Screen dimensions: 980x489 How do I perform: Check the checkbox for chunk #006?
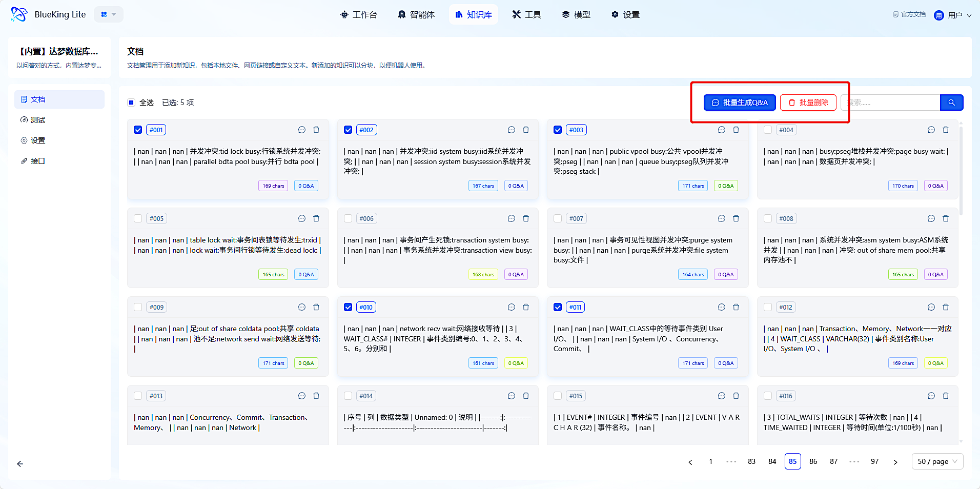tap(348, 219)
